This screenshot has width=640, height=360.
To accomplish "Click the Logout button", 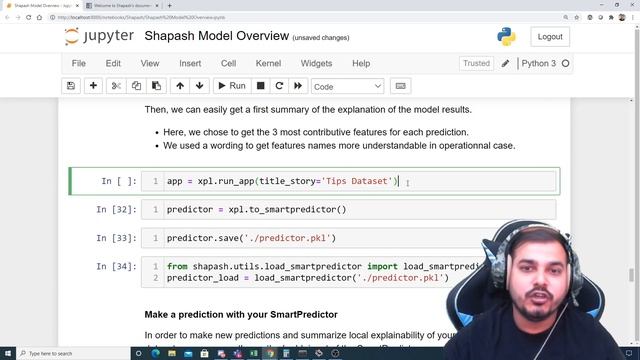I will (550, 37).
